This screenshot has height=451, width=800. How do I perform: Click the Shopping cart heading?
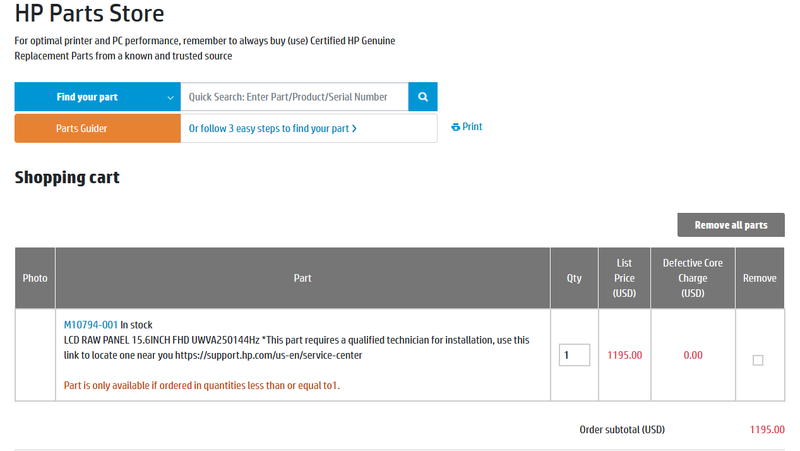(67, 177)
